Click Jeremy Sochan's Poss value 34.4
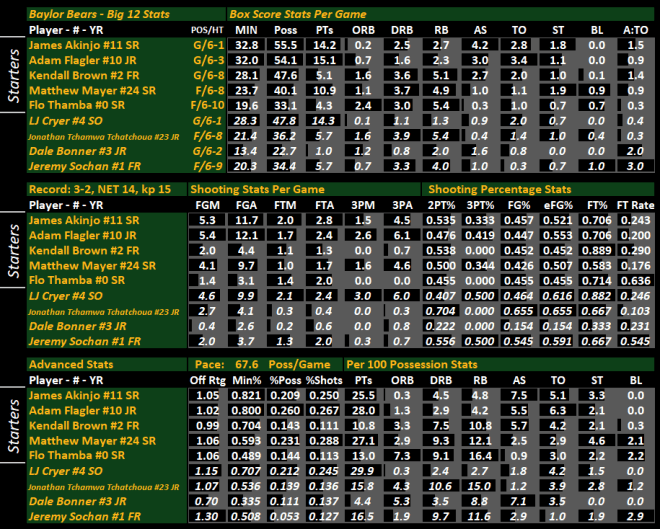 click(x=285, y=166)
